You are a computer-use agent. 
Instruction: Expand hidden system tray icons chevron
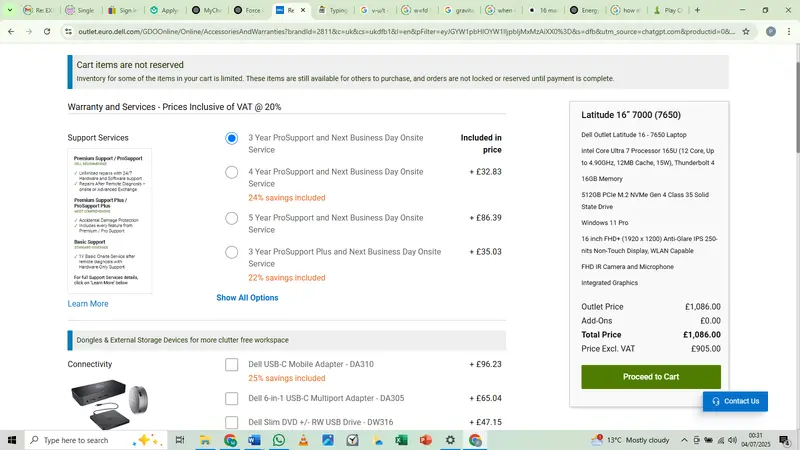[684, 440]
